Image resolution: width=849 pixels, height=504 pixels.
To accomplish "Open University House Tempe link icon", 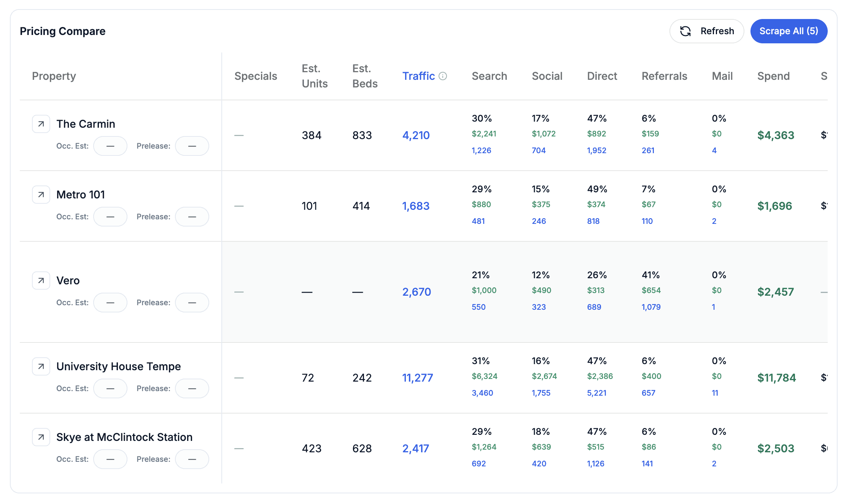I will click(x=41, y=366).
